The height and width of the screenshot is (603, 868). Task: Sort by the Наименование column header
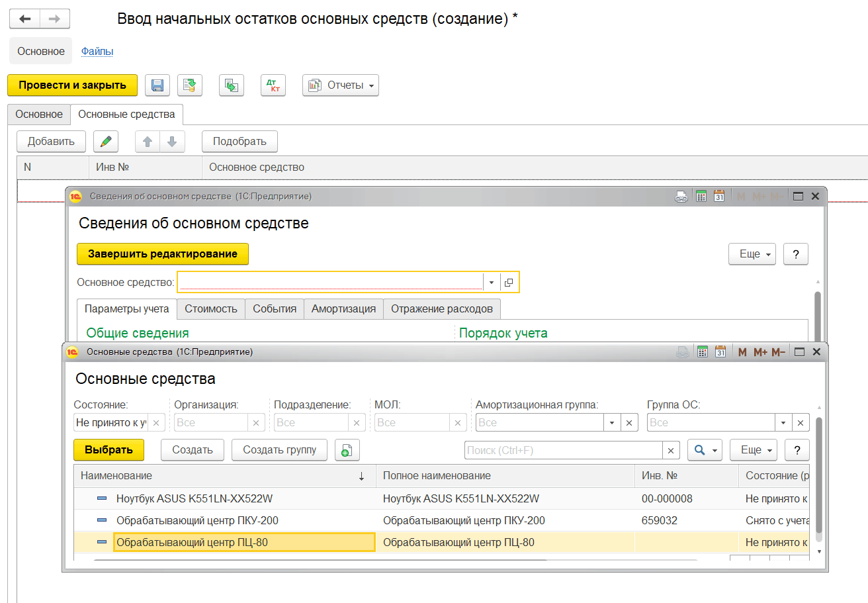(224, 475)
